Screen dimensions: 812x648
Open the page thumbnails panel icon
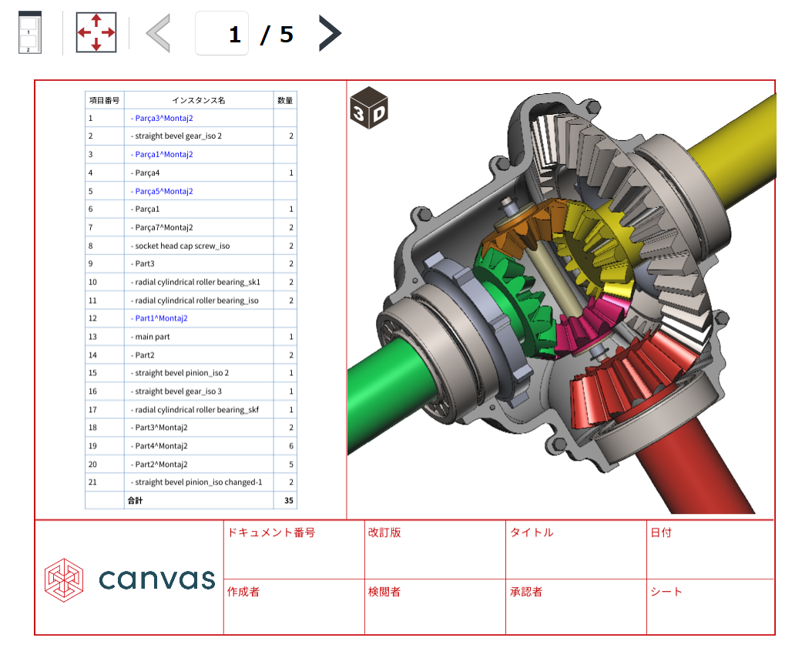(x=29, y=32)
